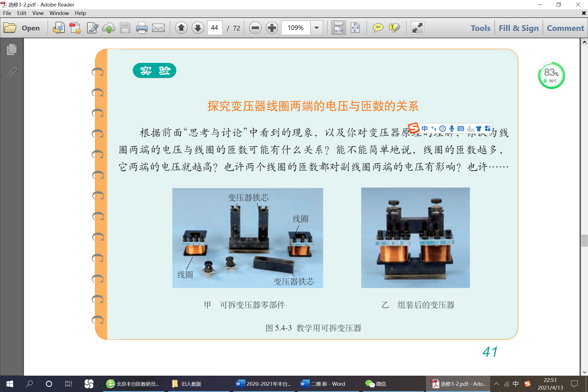This screenshot has width=588, height=392.
Task: Show hidden system tray icons
Action: tap(497, 384)
